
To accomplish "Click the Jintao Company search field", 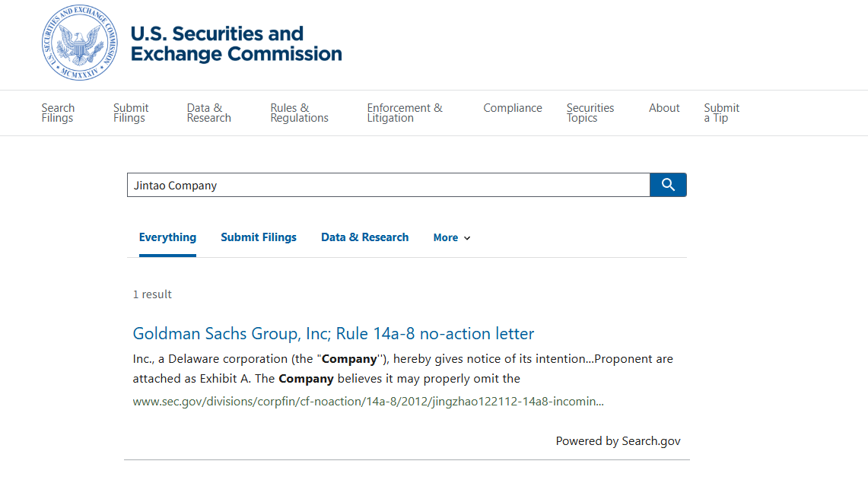I will (388, 185).
